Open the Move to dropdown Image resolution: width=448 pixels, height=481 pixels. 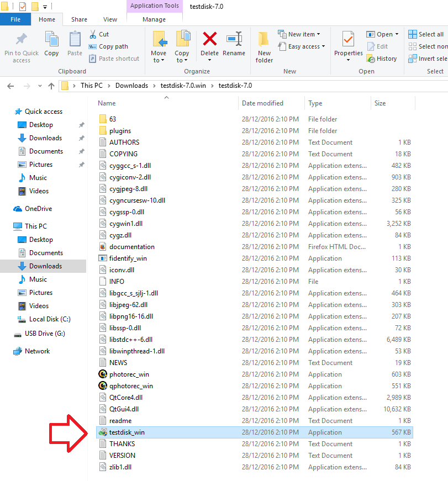(159, 57)
